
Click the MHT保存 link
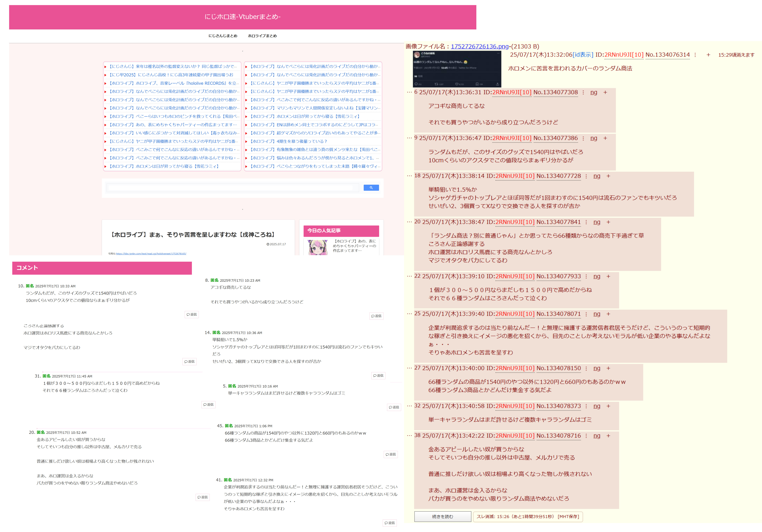click(x=568, y=516)
